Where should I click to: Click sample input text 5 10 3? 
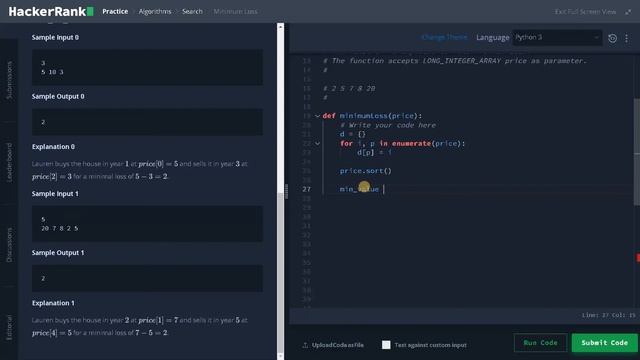click(x=52, y=72)
